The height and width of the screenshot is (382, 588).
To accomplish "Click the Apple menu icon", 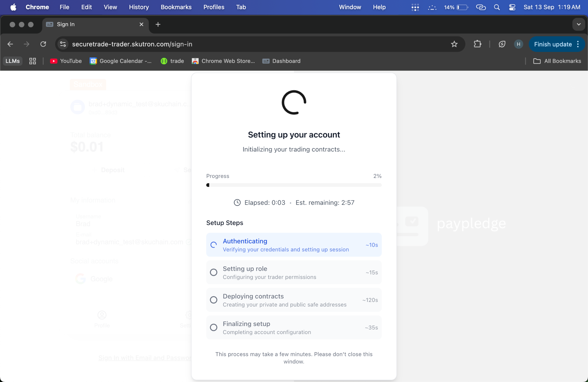I will (x=13, y=7).
